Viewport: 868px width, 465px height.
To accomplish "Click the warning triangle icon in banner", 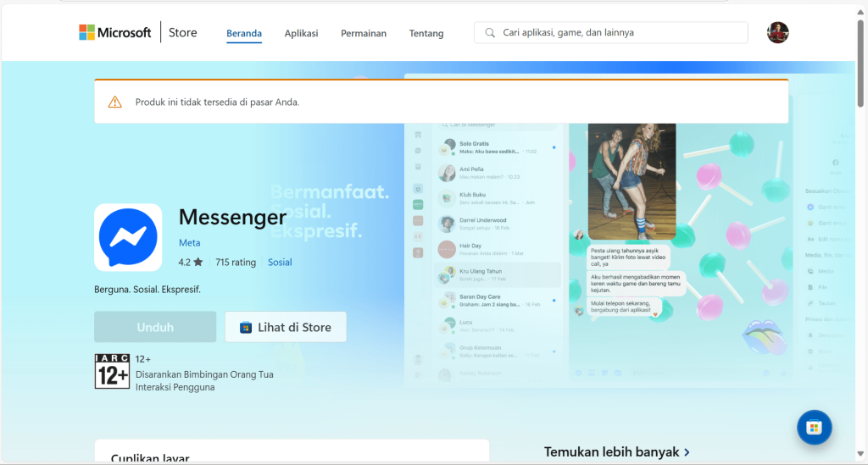I will 114,102.
